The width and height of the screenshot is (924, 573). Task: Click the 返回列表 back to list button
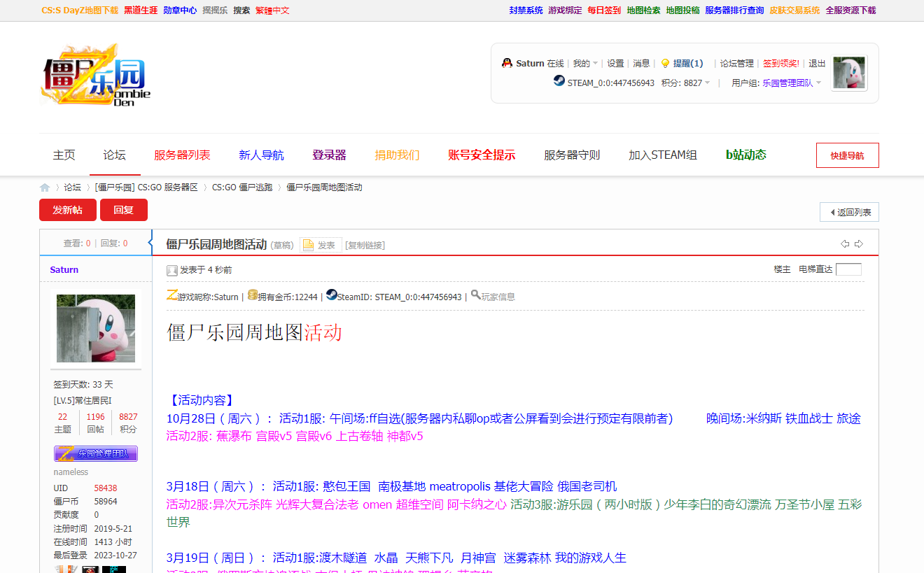849,212
